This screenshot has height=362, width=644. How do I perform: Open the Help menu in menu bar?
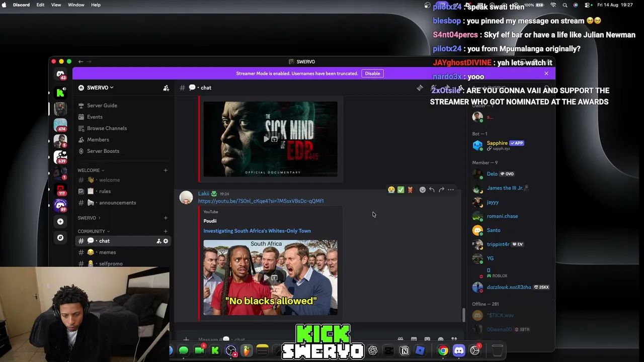click(x=96, y=5)
